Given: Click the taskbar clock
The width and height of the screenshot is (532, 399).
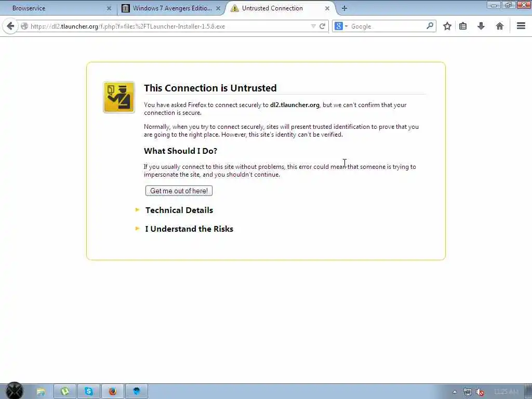Looking at the screenshot, I should point(506,392).
